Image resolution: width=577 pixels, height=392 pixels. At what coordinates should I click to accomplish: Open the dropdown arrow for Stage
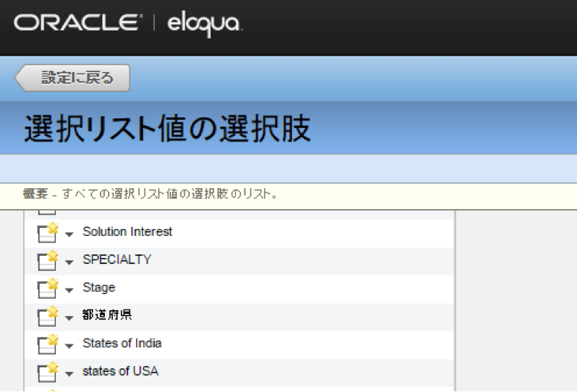click(x=69, y=290)
